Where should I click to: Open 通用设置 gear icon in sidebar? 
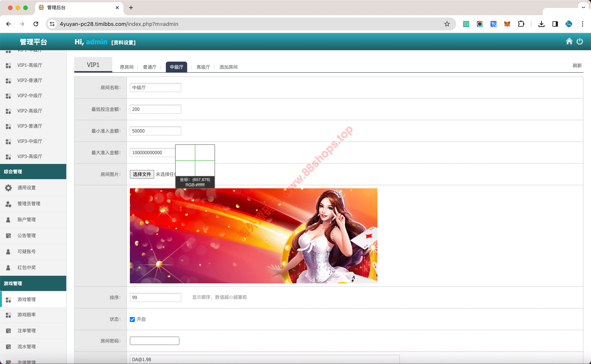[x=8, y=188]
